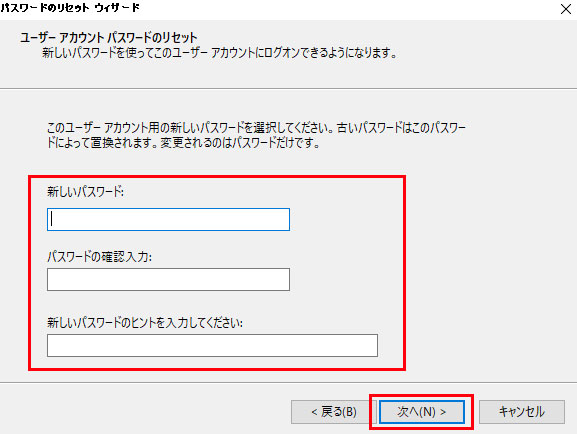
Task: Cancel the wizard via キャンセル button
Action: click(522, 412)
